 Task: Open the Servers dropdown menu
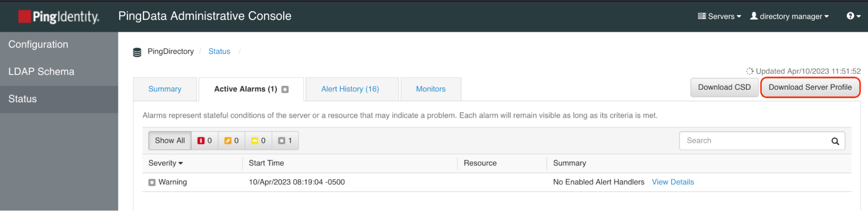(x=719, y=16)
